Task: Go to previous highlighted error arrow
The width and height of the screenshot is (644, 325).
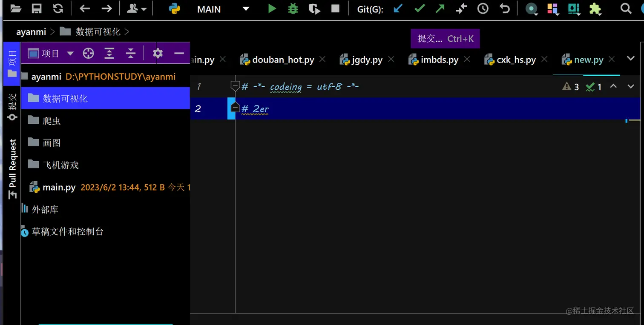Action: pos(613,86)
